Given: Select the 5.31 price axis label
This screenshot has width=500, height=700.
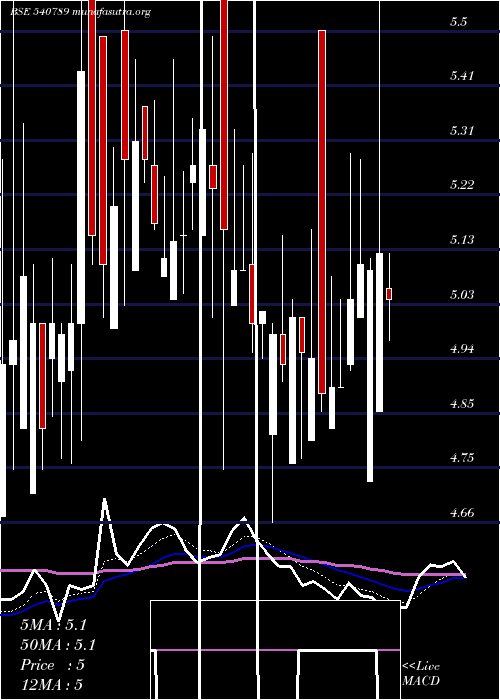Looking at the screenshot, I should coord(462,131).
